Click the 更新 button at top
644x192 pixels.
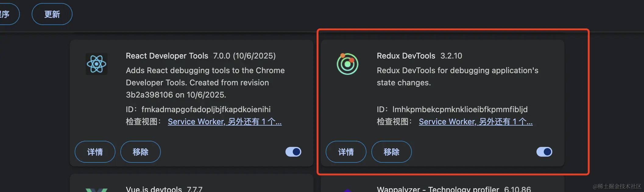[52, 14]
